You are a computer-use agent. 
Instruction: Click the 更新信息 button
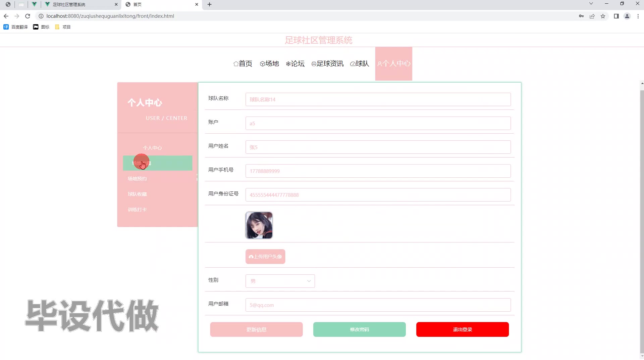pos(256,329)
